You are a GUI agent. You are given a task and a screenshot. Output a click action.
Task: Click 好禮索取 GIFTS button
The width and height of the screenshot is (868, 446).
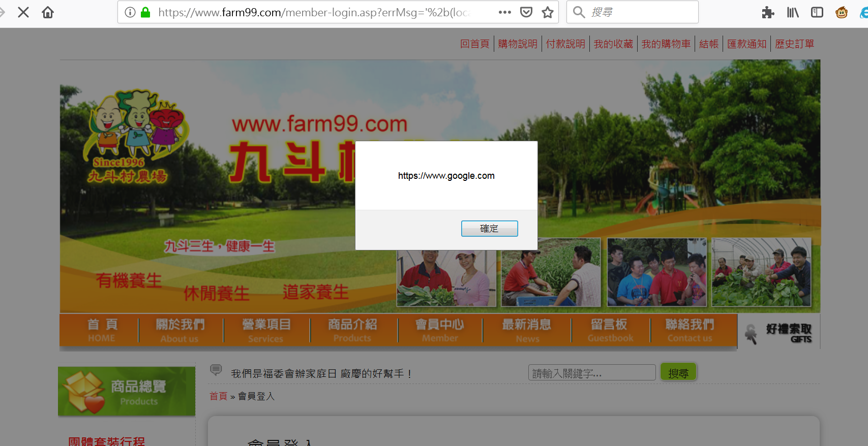[x=779, y=333]
